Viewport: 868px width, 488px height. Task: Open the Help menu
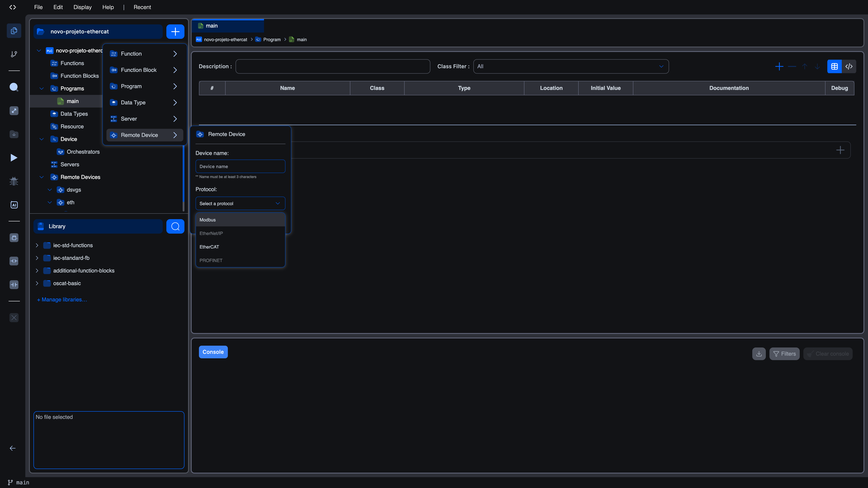tap(108, 7)
